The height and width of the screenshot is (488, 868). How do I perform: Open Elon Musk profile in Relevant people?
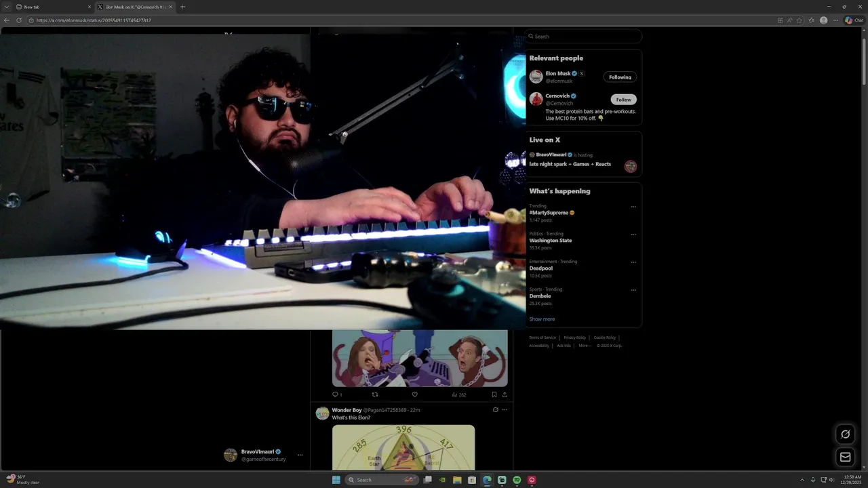click(558, 73)
